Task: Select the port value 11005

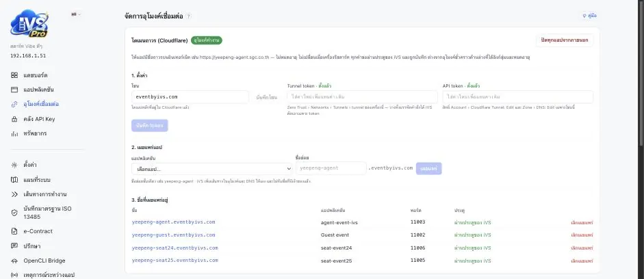Action: (x=417, y=261)
